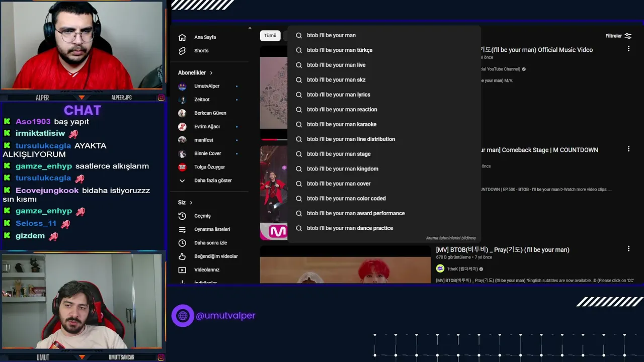
Task: Click the Filtreler button label
Action: pyautogui.click(x=613, y=36)
